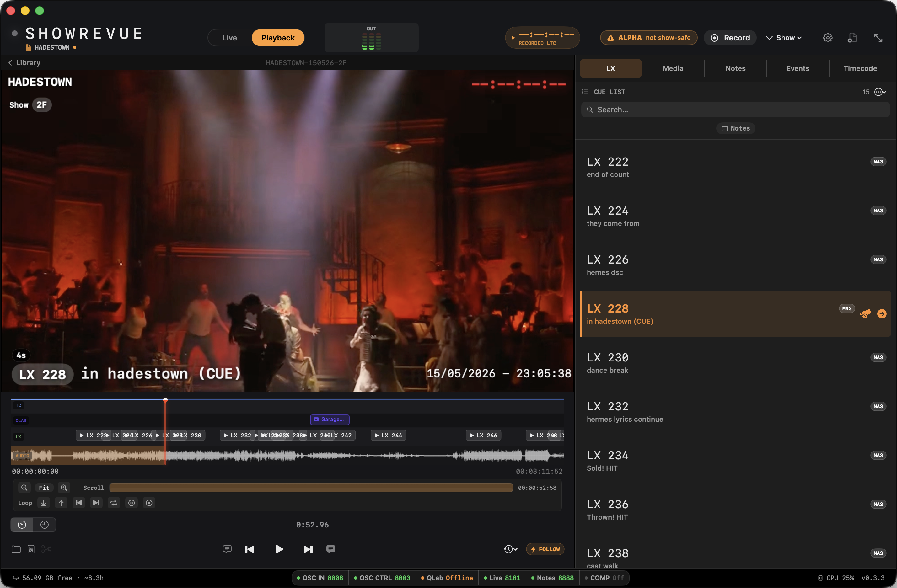Image resolution: width=897 pixels, height=588 pixels.
Task: Set loop out-point with the up-arrow icon
Action: coord(61,503)
